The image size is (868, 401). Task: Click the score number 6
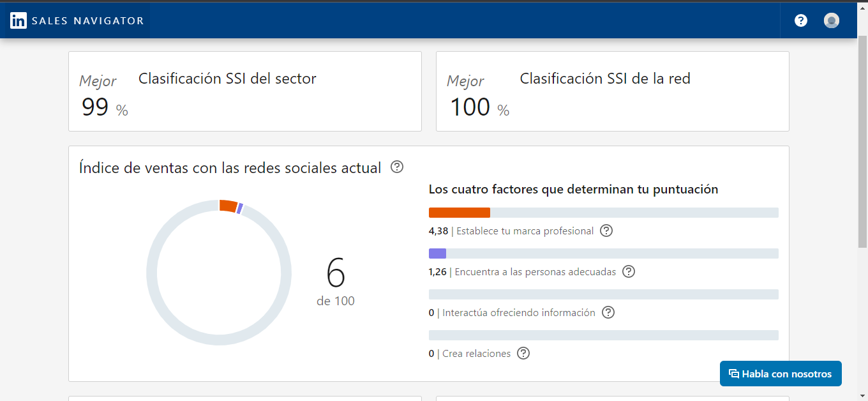coord(336,273)
